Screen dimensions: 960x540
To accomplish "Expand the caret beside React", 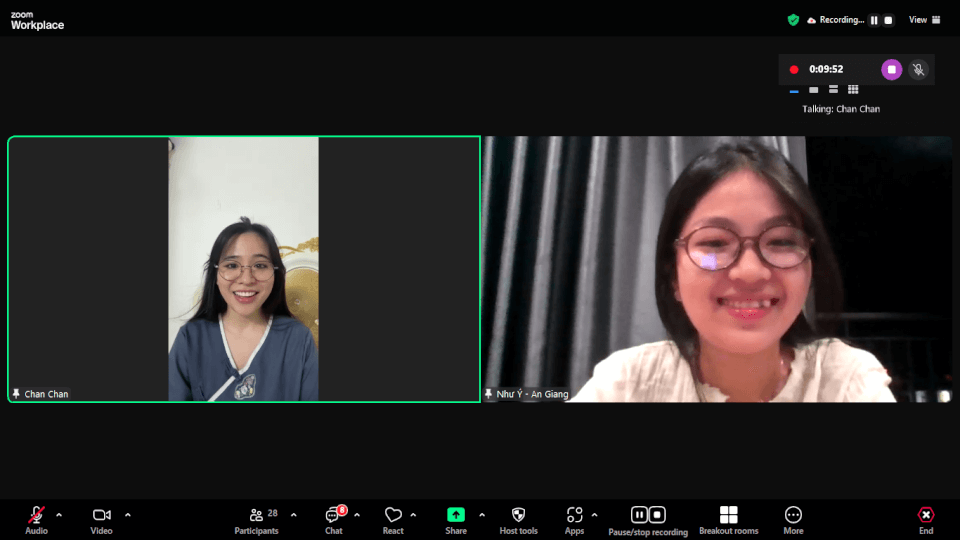I will [413, 515].
